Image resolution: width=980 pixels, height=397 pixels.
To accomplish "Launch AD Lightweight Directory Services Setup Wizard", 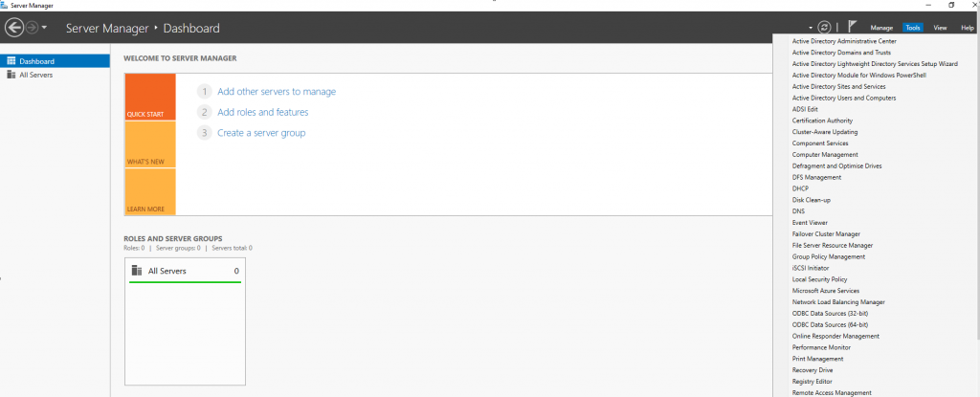I will [876, 64].
